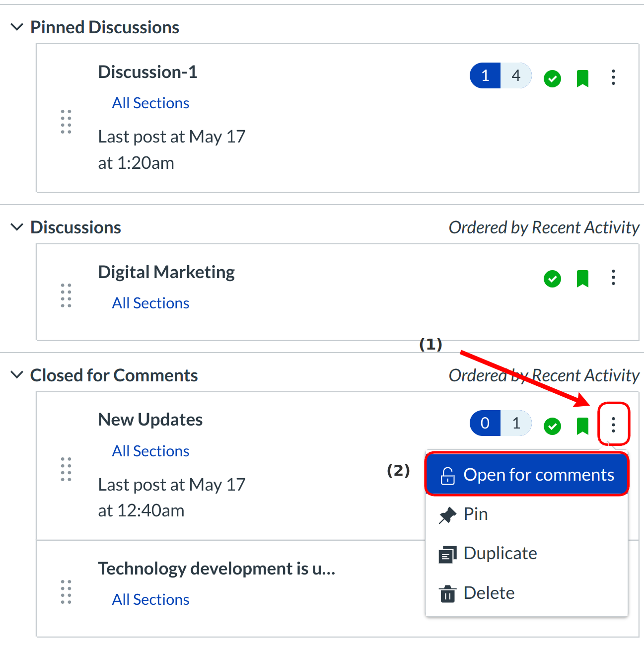Image resolution: width=644 pixels, height=648 pixels.
Task: Collapse the Pinned Discussions section
Action: click(17, 27)
